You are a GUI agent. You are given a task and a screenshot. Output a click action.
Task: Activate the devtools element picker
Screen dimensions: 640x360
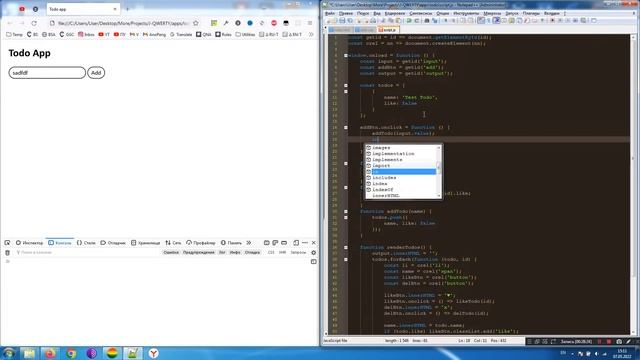[7, 242]
